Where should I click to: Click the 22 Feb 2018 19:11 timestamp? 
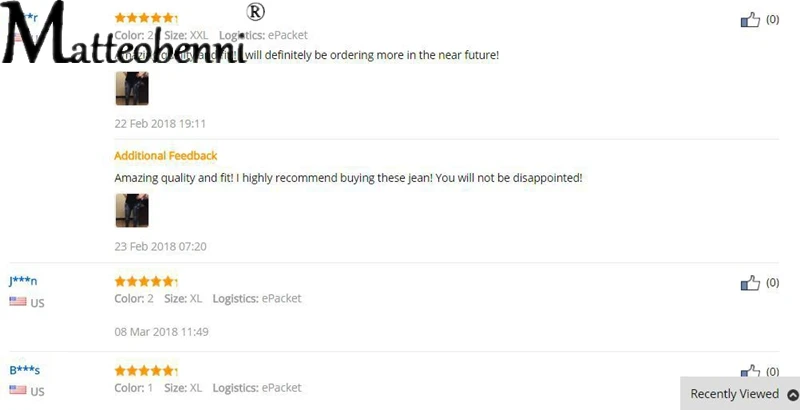click(160, 123)
